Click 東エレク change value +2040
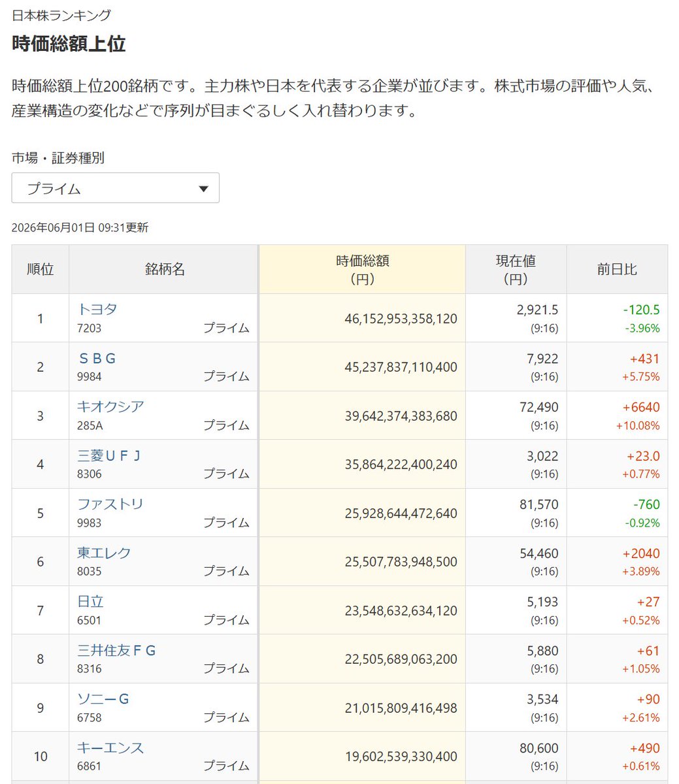This screenshot has height=784, width=679. (x=642, y=553)
